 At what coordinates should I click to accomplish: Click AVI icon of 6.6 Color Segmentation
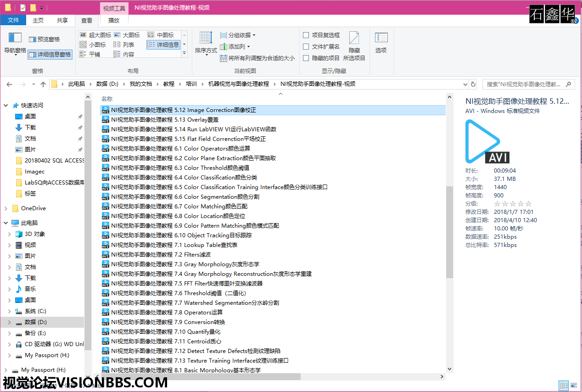point(106,197)
